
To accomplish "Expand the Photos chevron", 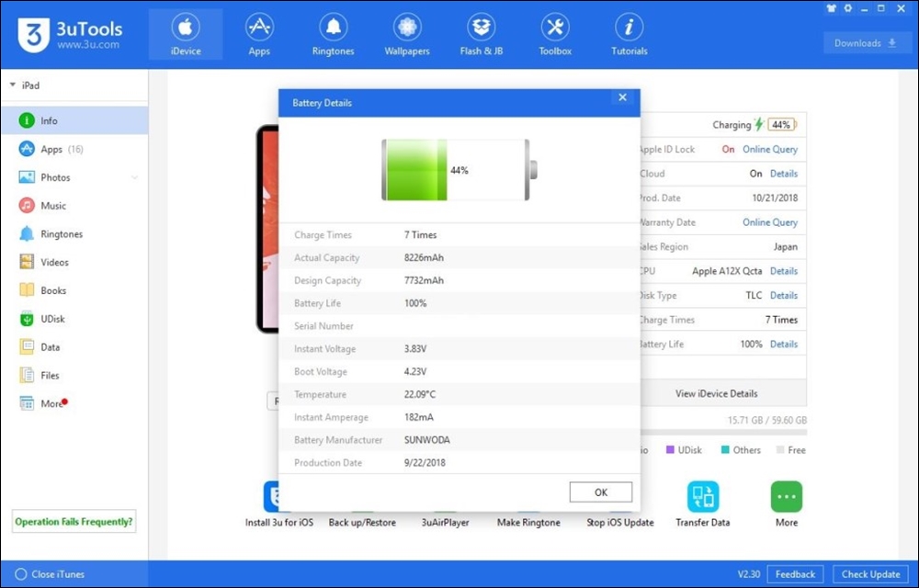I will pos(135,177).
